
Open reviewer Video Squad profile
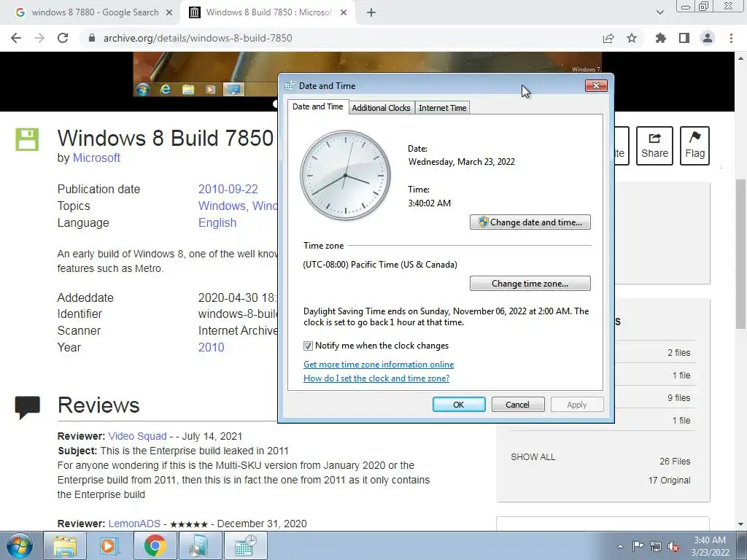(x=137, y=436)
